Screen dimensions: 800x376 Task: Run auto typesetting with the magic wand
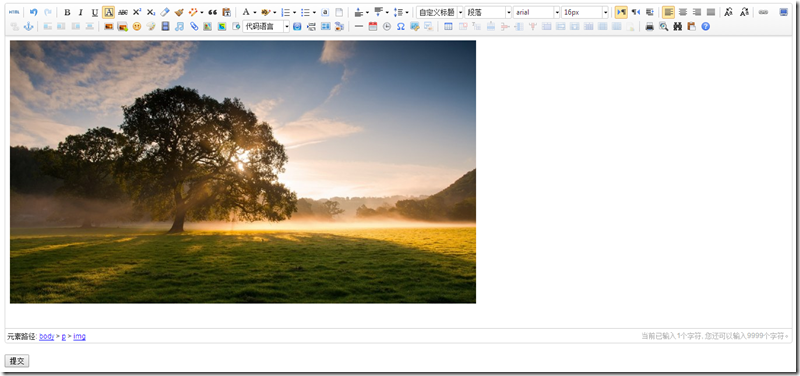pos(193,12)
